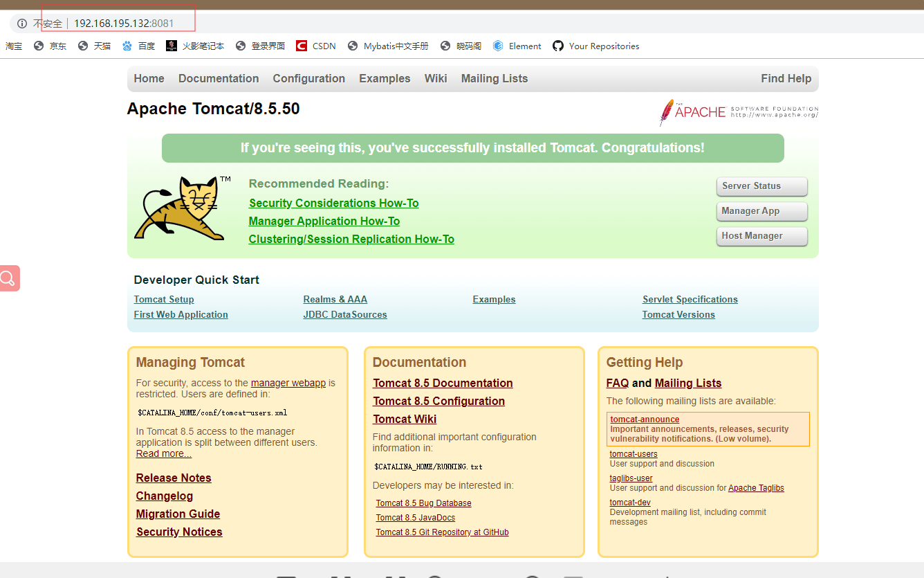The image size is (924, 578).
Task: Open the Your Repositories GitHub bookmark
Action: (x=596, y=46)
